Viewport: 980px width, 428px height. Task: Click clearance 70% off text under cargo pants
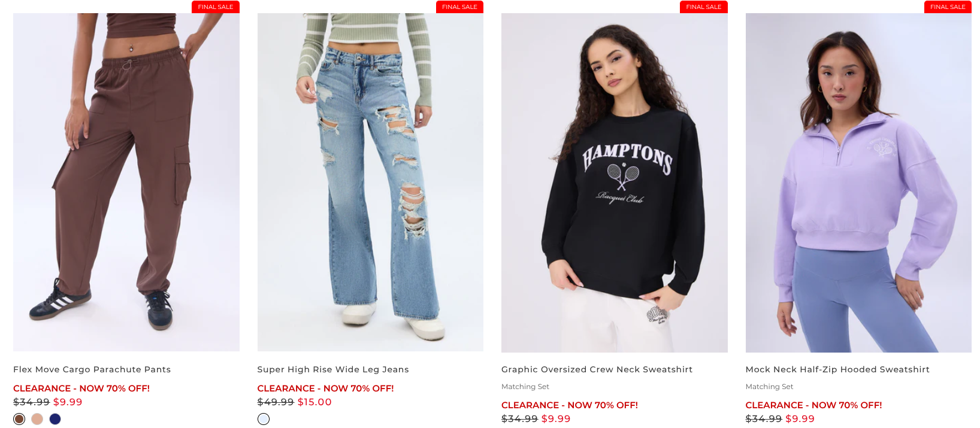[x=81, y=388]
